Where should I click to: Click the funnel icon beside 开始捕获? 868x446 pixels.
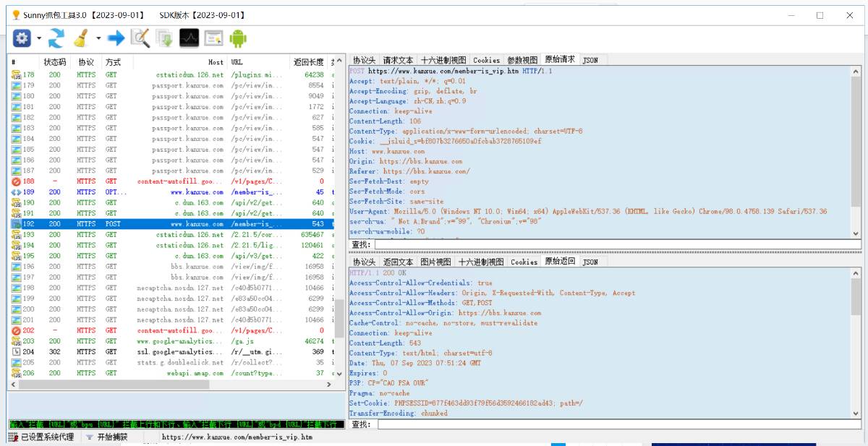click(x=89, y=437)
